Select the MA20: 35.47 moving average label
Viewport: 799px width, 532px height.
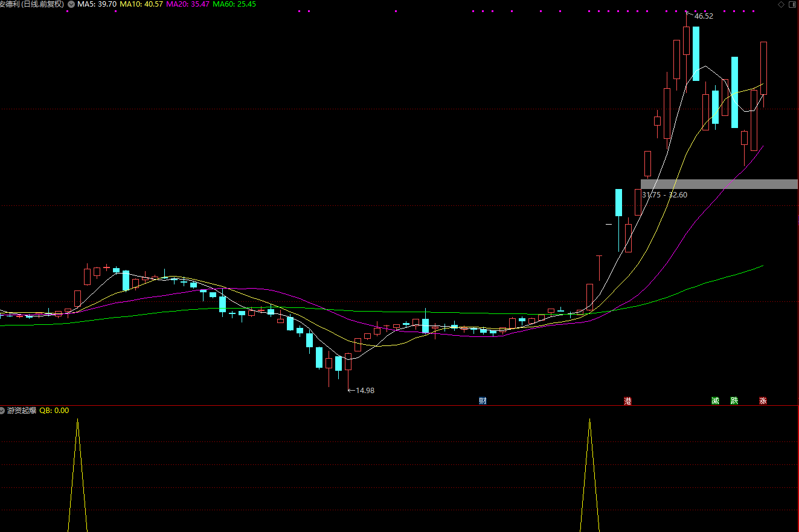[x=188, y=4]
